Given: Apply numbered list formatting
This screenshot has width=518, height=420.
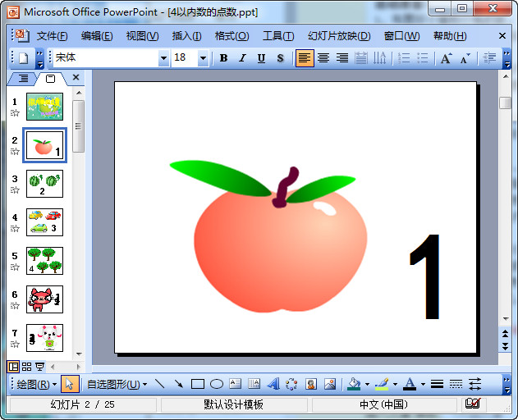Looking at the screenshot, I should 404,58.
